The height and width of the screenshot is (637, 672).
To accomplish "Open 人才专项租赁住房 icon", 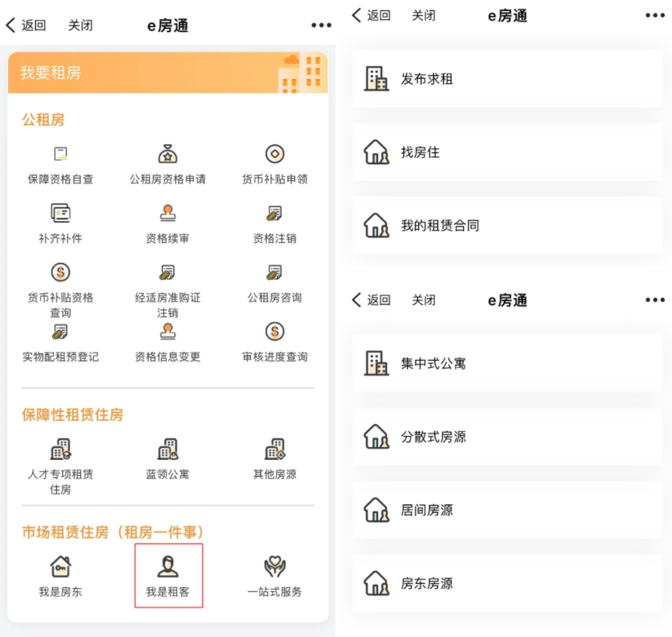I will coord(60,449).
